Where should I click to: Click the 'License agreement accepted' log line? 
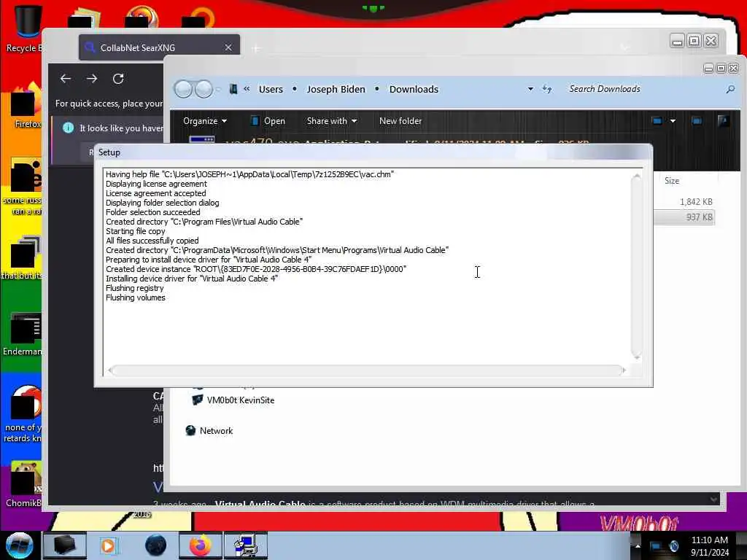tap(156, 193)
